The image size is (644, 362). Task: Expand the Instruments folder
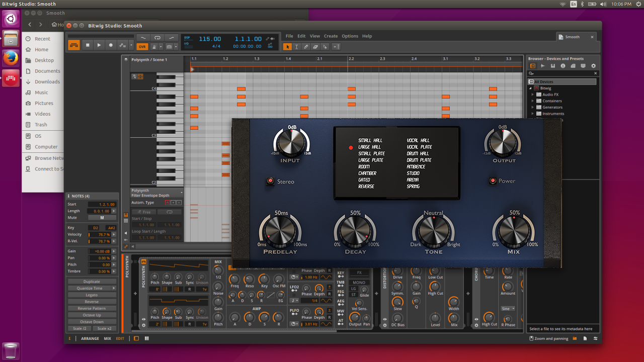coord(533,114)
